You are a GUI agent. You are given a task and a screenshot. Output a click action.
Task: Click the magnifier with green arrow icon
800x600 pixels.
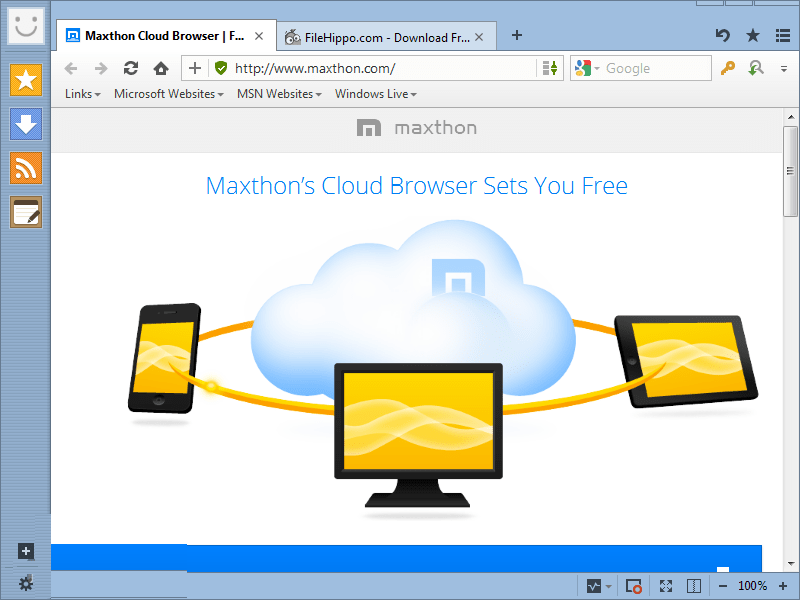click(x=756, y=68)
